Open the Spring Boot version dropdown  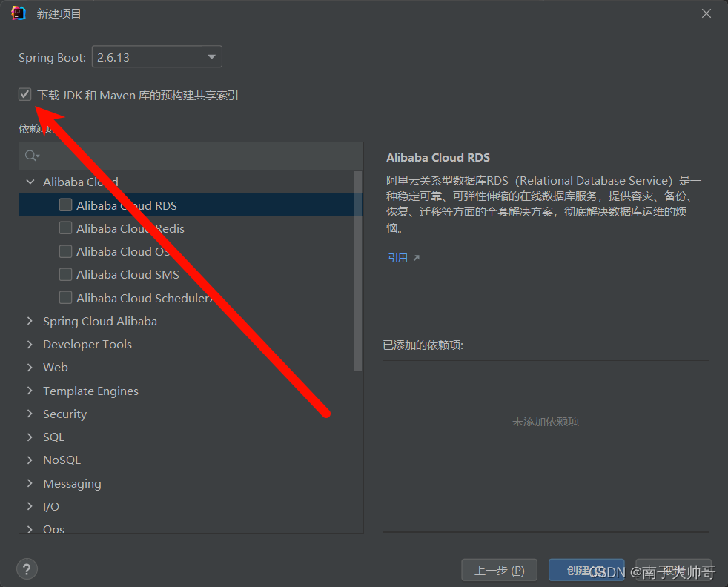click(x=157, y=56)
